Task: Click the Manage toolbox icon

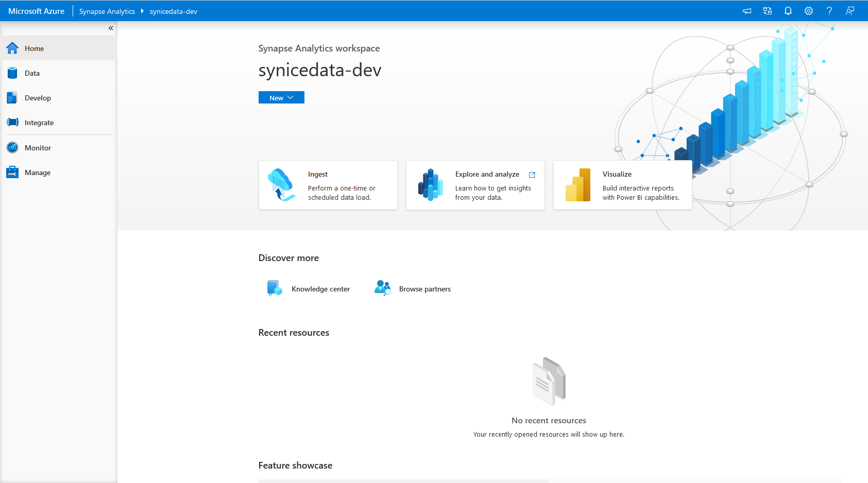Action: pos(12,173)
